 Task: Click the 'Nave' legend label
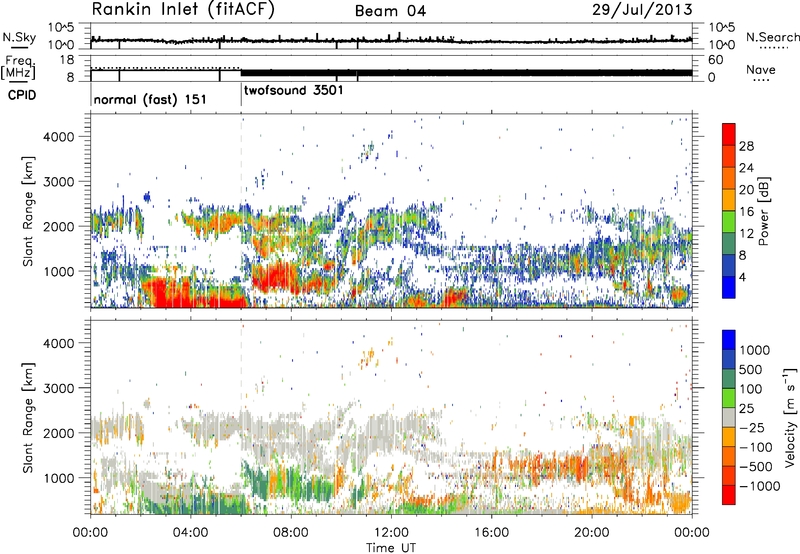pos(760,69)
